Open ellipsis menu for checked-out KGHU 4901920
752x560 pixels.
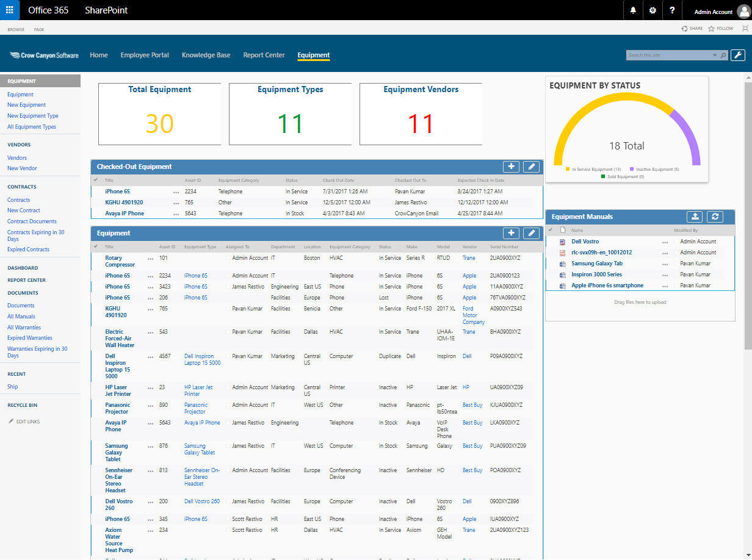(176, 203)
